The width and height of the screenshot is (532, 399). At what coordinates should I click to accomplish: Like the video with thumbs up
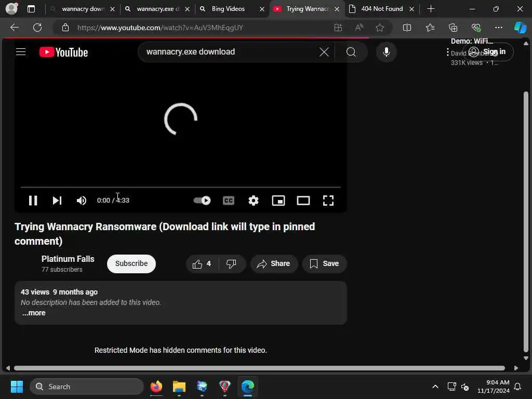(202, 263)
